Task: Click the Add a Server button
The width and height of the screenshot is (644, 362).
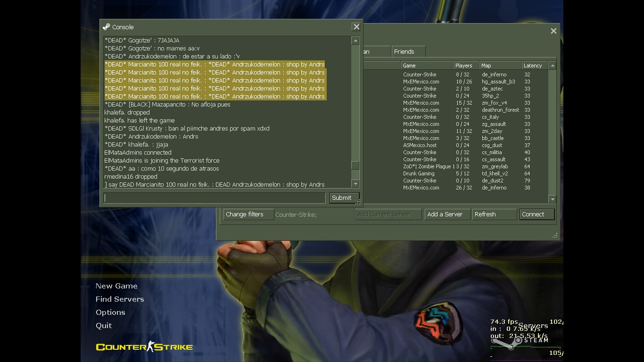Action: point(447,214)
